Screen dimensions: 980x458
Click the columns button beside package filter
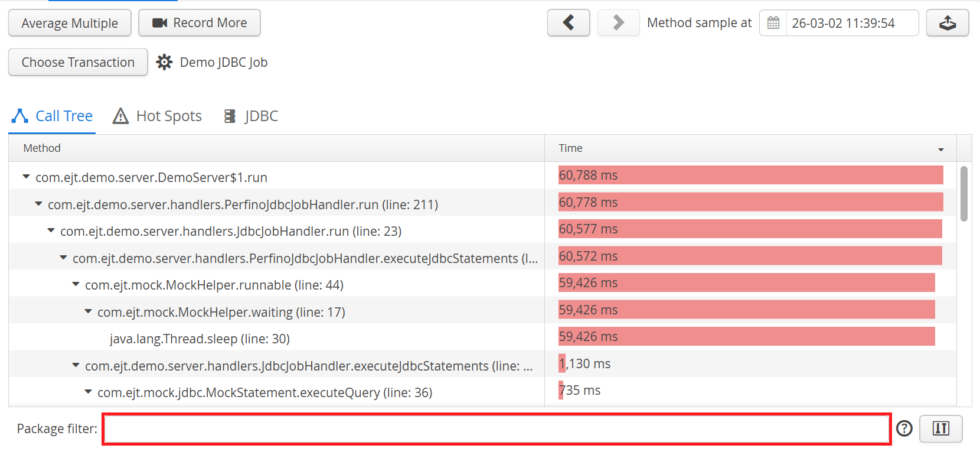coord(940,428)
